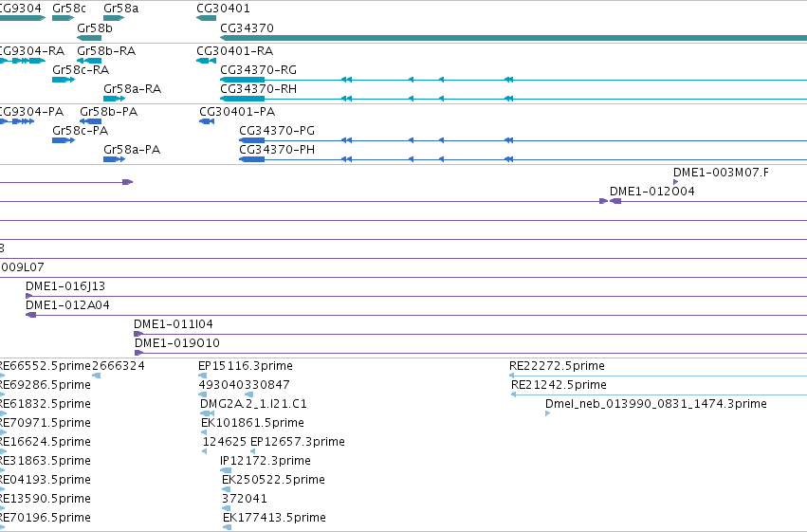Select the RE04193.5prime EST label
Screen dimensions: 807x532
[45, 480]
